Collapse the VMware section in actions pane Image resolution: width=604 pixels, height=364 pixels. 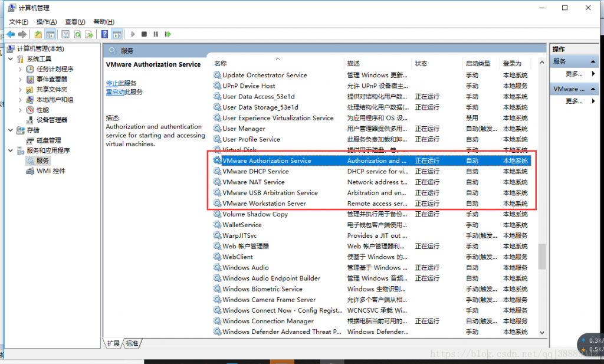pos(593,89)
